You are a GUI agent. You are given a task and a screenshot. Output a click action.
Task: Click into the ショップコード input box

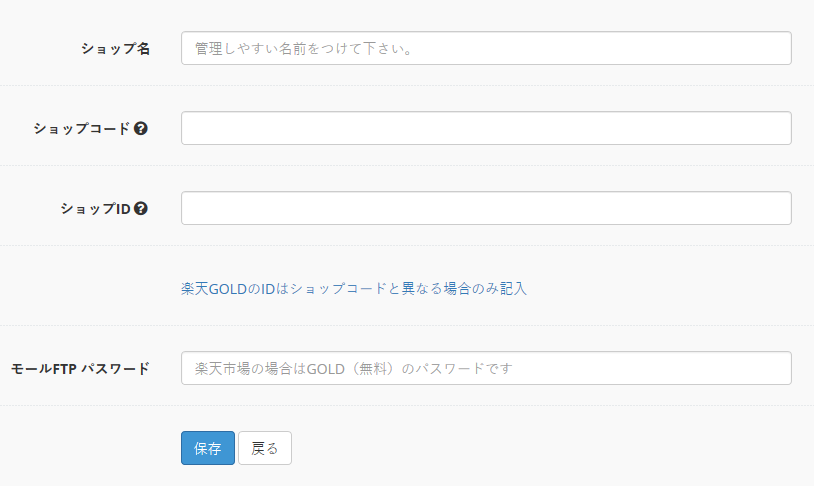click(x=486, y=128)
